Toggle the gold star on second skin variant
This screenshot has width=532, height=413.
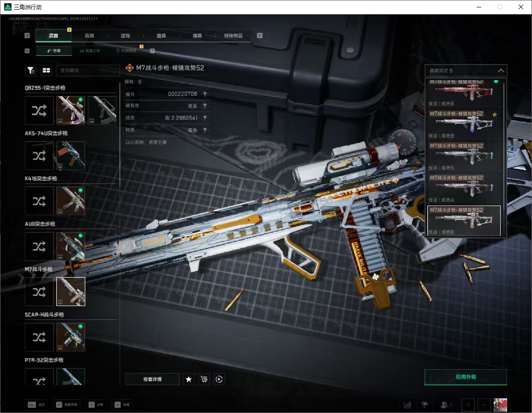tap(495, 114)
